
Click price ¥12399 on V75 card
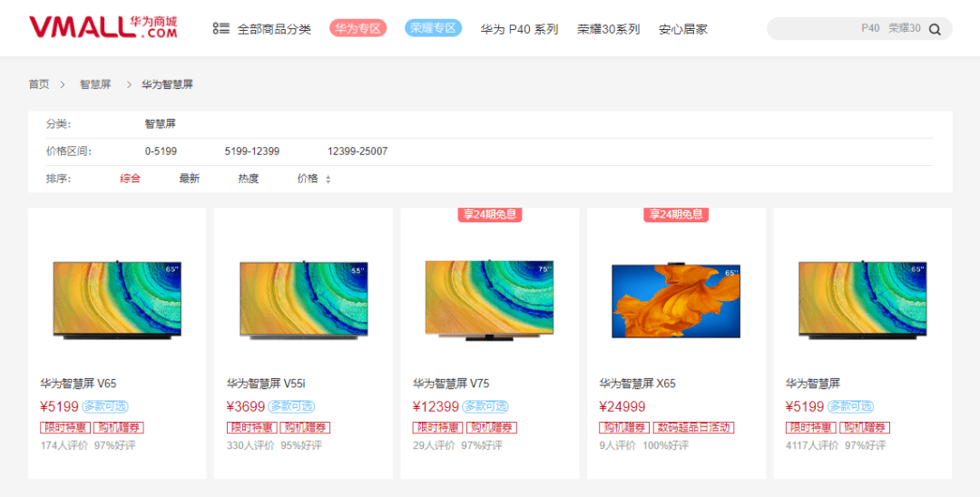click(x=436, y=406)
